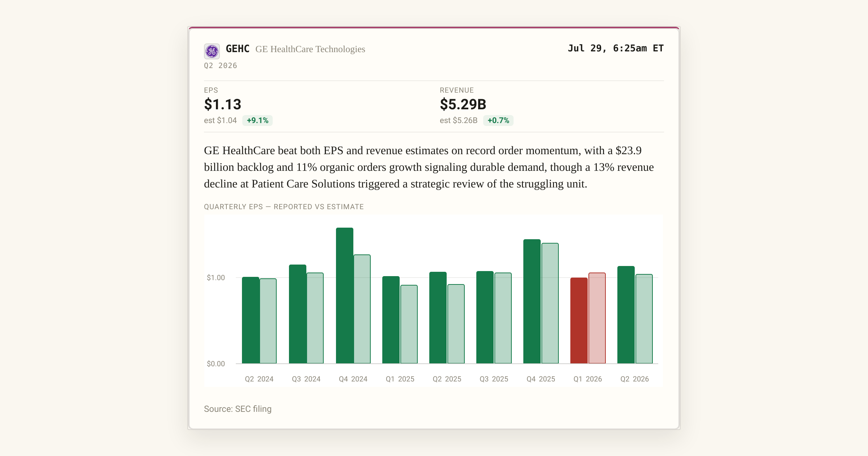Click the Q2 2025 estimate bar
The image size is (868, 456).
click(x=456, y=324)
